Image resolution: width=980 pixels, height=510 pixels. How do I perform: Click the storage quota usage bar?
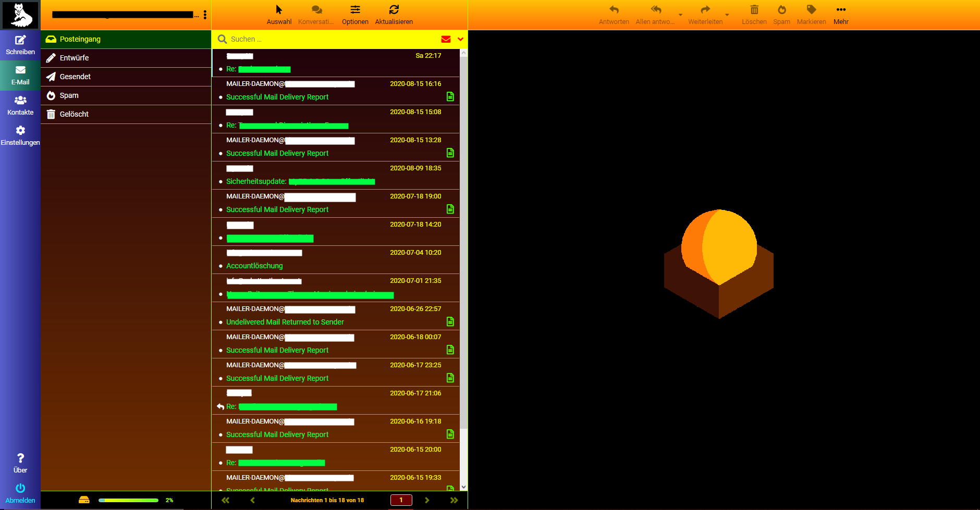point(128,500)
